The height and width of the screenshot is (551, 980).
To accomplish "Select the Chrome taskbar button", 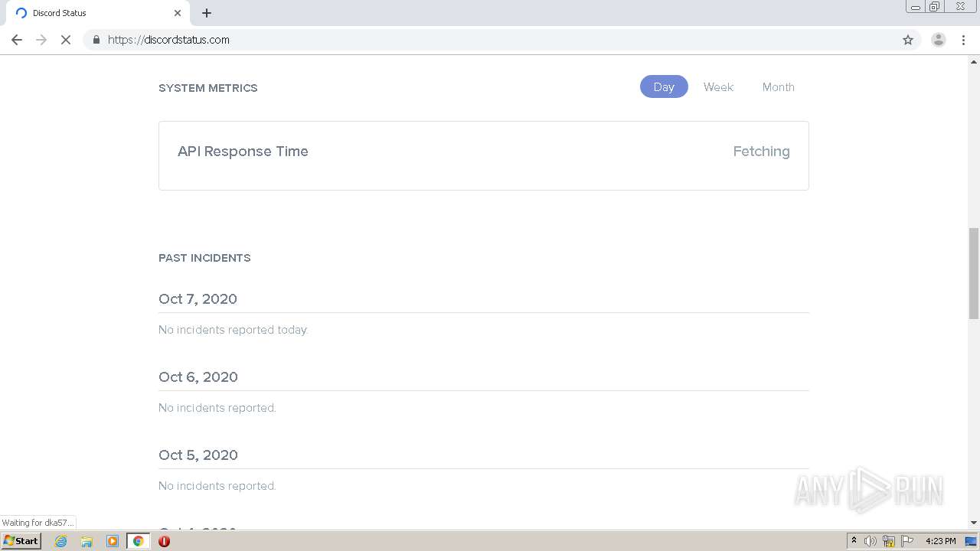I will pyautogui.click(x=139, y=541).
